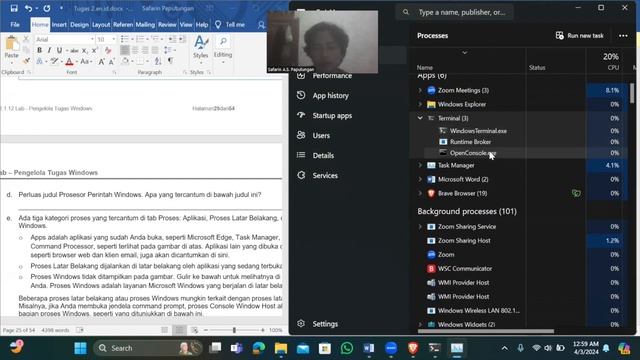
Task: Expand Zoom Sharing Service background process
Action: [x=420, y=227]
